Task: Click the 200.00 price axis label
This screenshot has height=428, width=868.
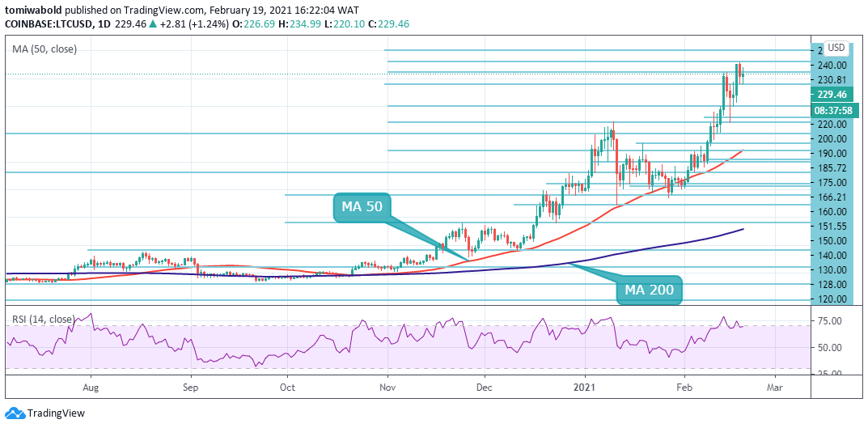Action: coord(832,138)
